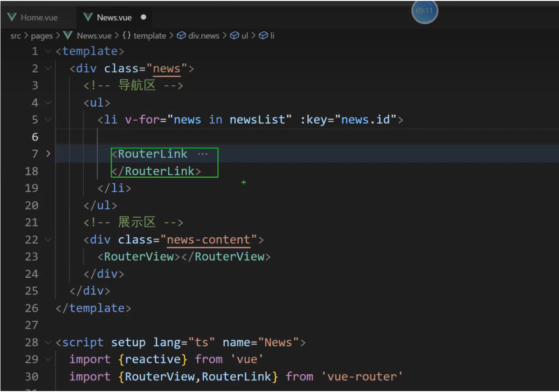Image resolution: width=559 pixels, height=392 pixels.
Task: Click the braces icon before template breadcrumb
Action: click(x=126, y=35)
